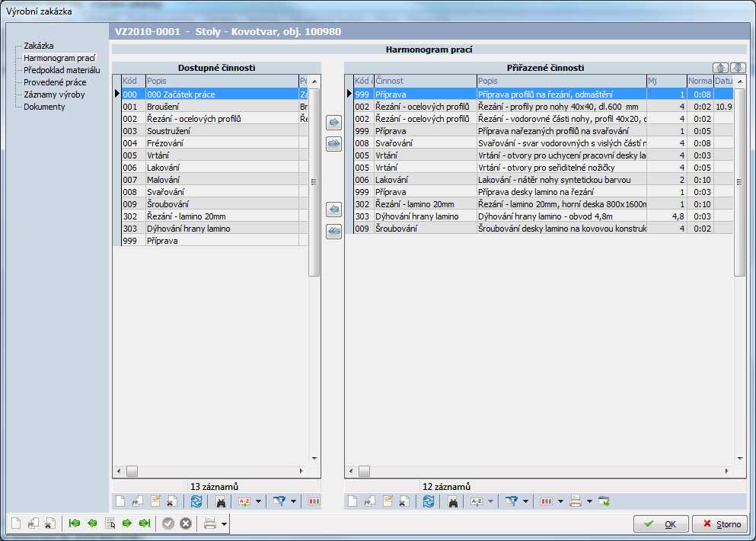Go to last record with green arrow
The height and width of the screenshot is (541, 756).
point(145,523)
